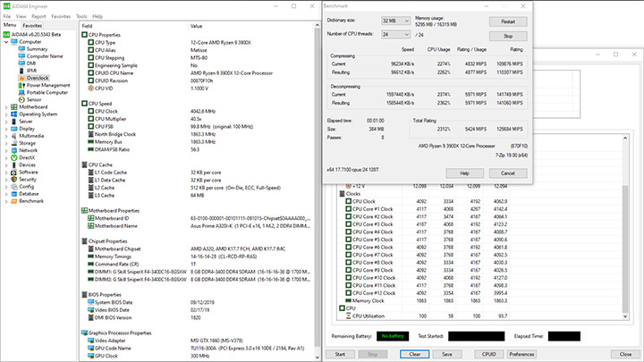Select the DMI monitor icon
The height and width of the screenshot is (362, 644).
[21, 63]
